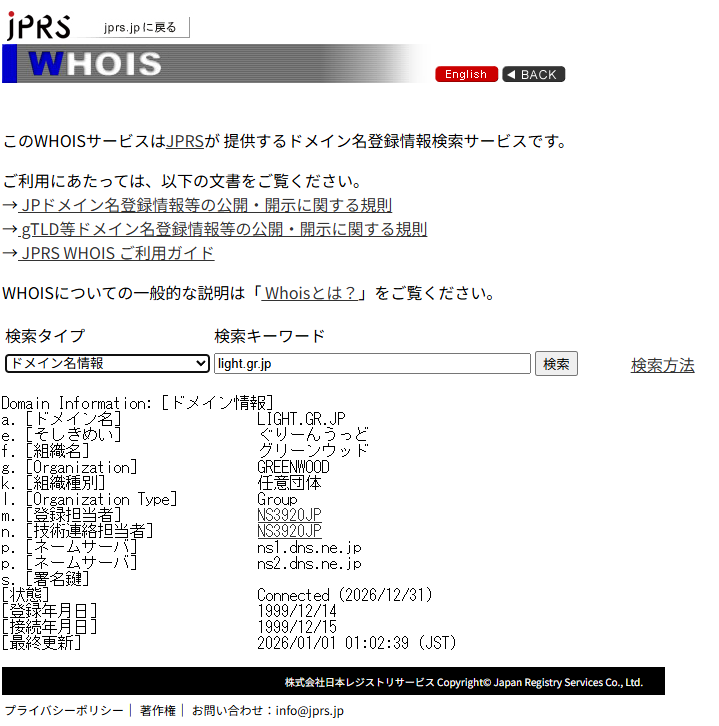Click the 検索キーワード label

269,336
